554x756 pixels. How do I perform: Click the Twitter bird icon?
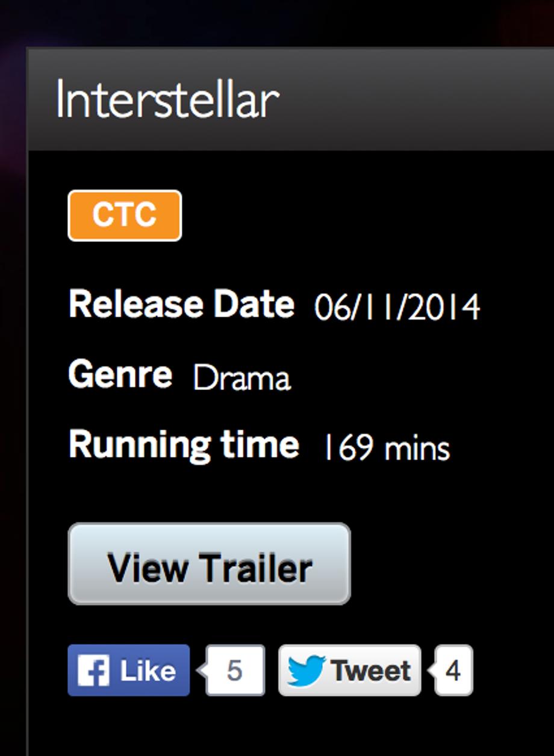[306, 671]
